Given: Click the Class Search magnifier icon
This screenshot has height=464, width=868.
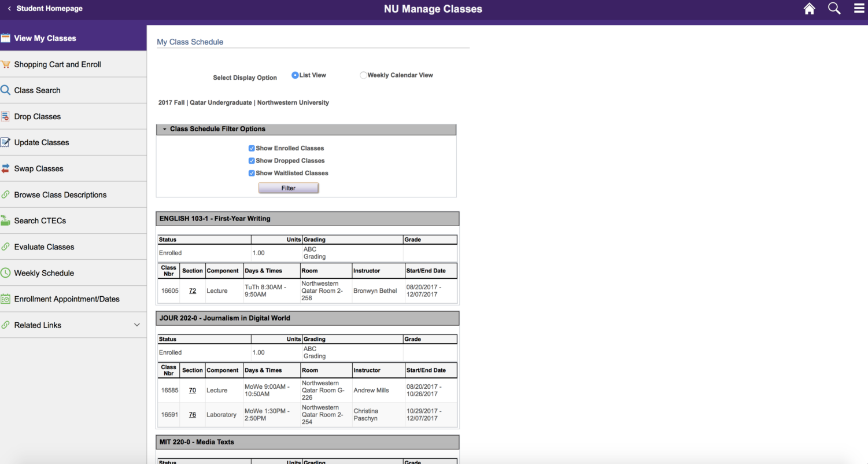Looking at the screenshot, I should (5, 90).
